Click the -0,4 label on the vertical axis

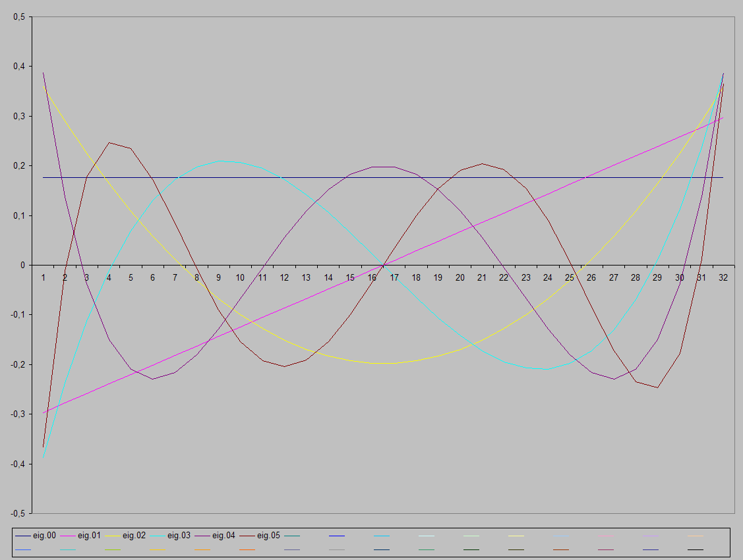pyautogui.click(x=18, y=464)
